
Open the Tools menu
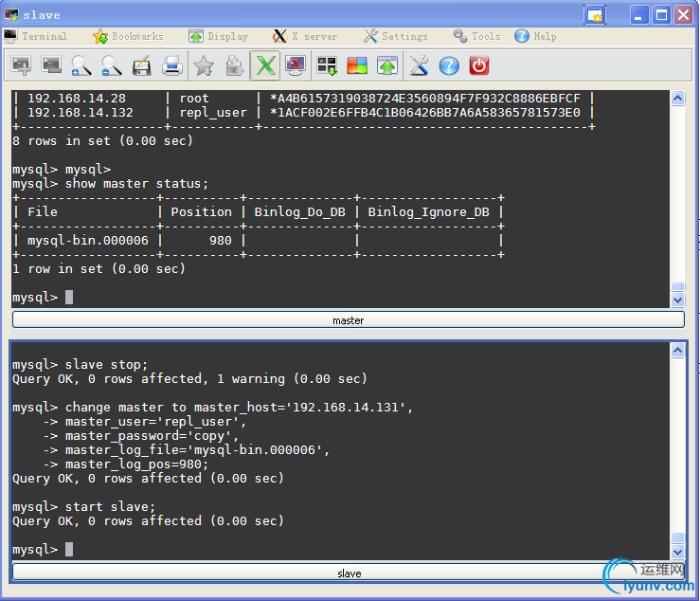(x=476, y=36)
